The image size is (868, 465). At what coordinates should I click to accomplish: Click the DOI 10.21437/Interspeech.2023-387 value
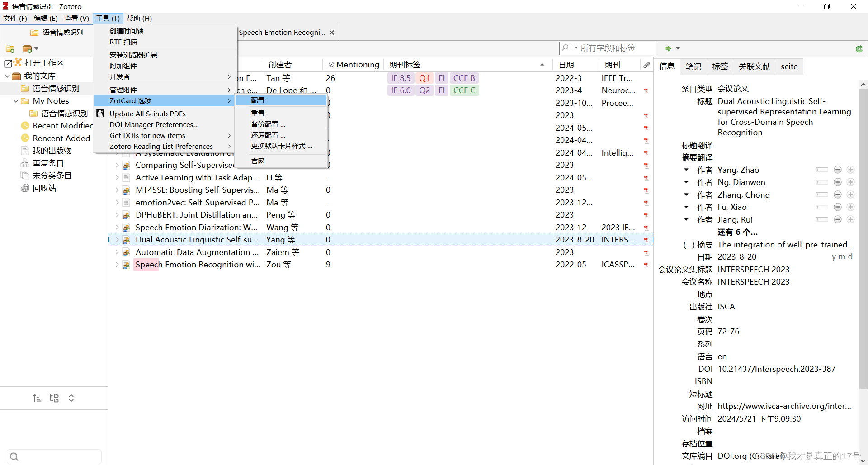click(x=776, y=369)
